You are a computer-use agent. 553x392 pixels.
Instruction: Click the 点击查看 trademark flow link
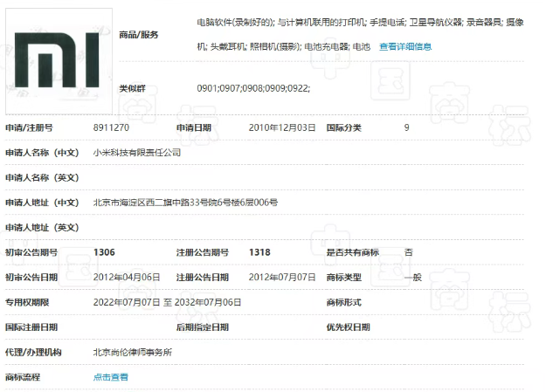[x=111, y=377]
